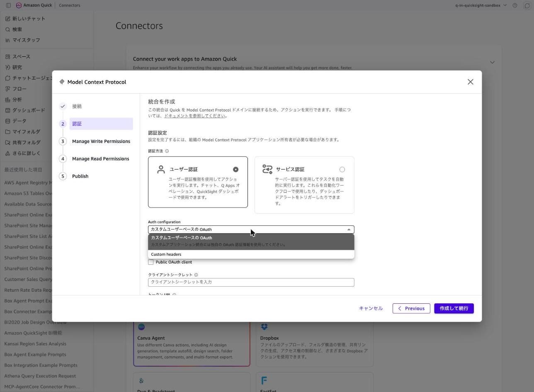Open the Canva Agent connector card

192,343
